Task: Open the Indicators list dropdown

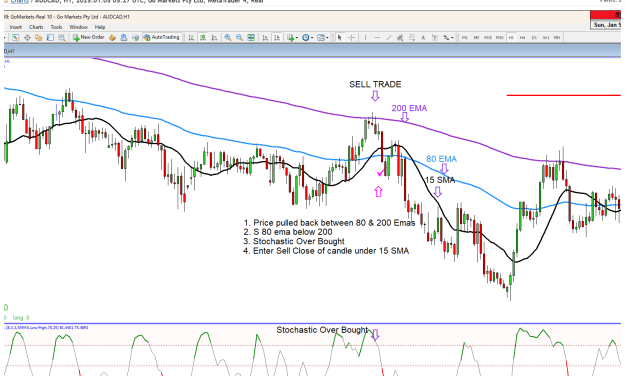Action: point(292,37)
